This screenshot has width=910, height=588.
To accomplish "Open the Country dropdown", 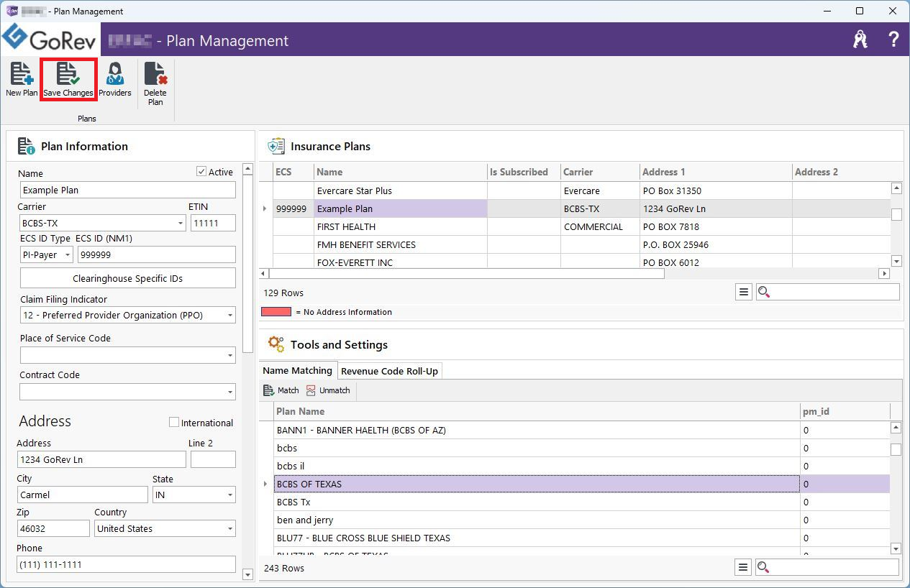I will [230, 529].
